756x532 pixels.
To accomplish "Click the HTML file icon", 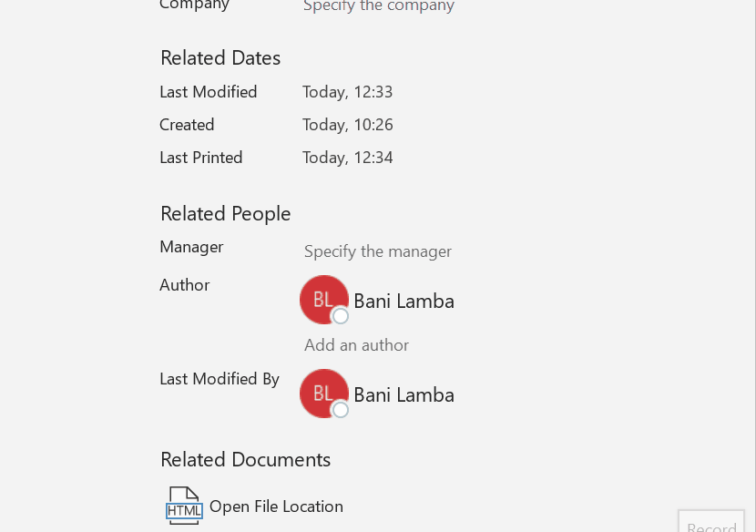I will (184, 506).
